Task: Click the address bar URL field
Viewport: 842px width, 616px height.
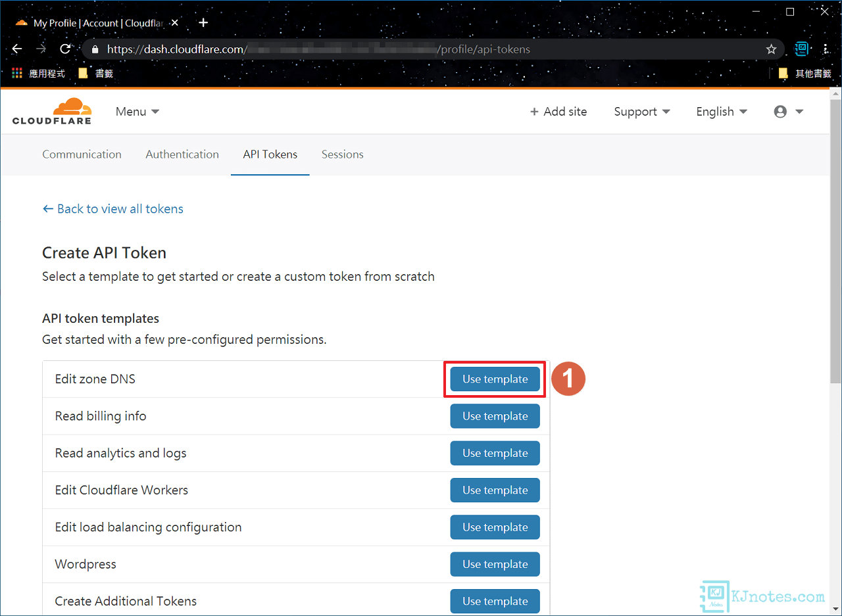Action: (x=433, y=49)
